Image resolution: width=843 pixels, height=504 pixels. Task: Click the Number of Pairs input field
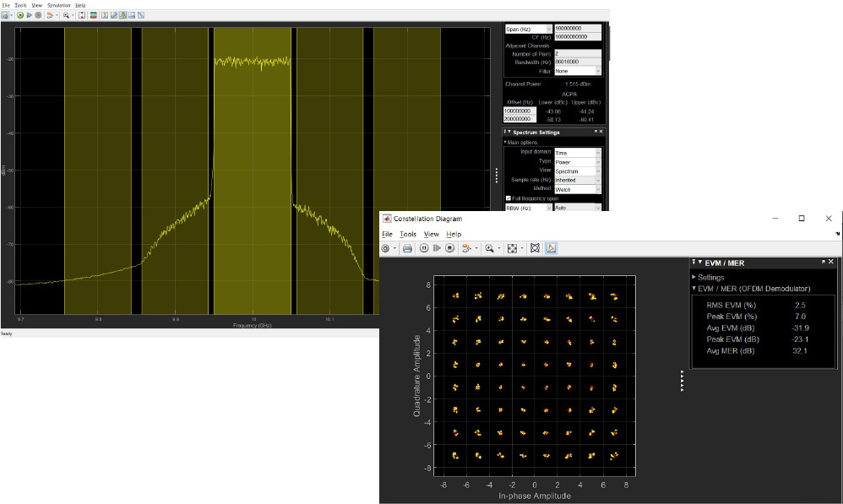click(x=577, y=53)
